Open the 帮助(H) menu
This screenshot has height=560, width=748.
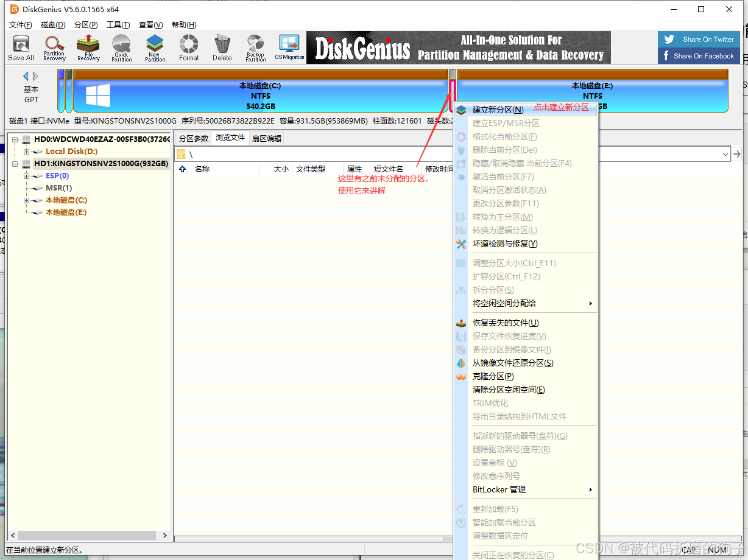184,25
